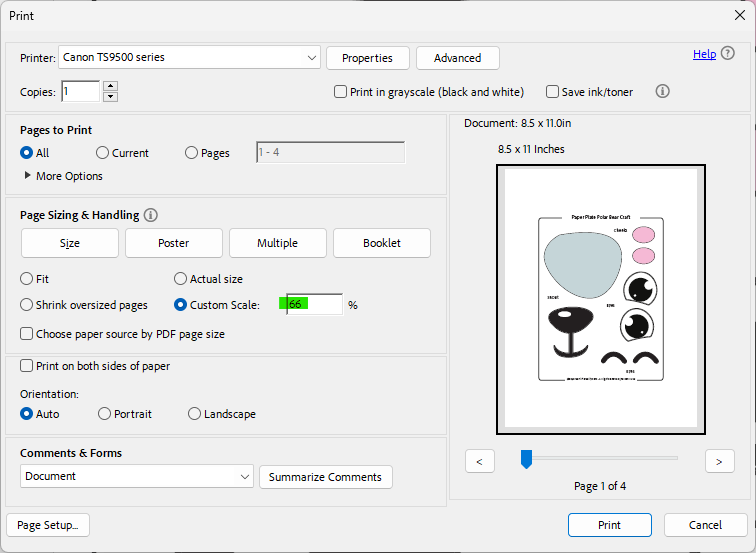The image size is (756, 553).
Task: Go to previous preview page arrow
Action: click(x=480, y=461)
